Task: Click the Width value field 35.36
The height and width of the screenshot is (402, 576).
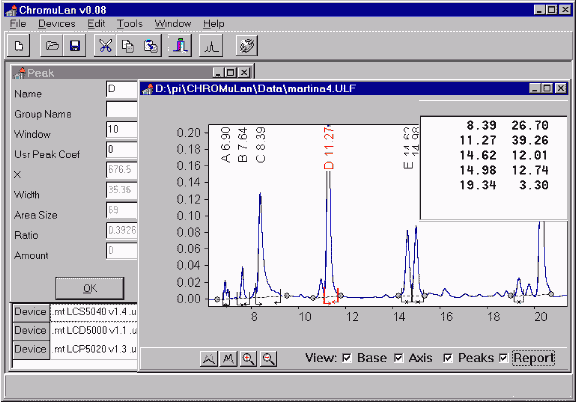Action: point(122,190)
